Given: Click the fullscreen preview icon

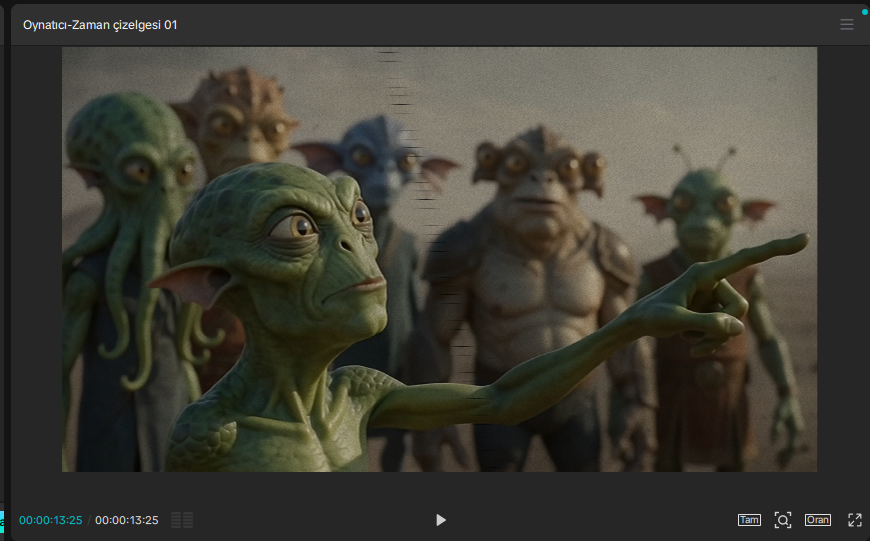Looking at the screenshot, I should click(x=855, y=520).
